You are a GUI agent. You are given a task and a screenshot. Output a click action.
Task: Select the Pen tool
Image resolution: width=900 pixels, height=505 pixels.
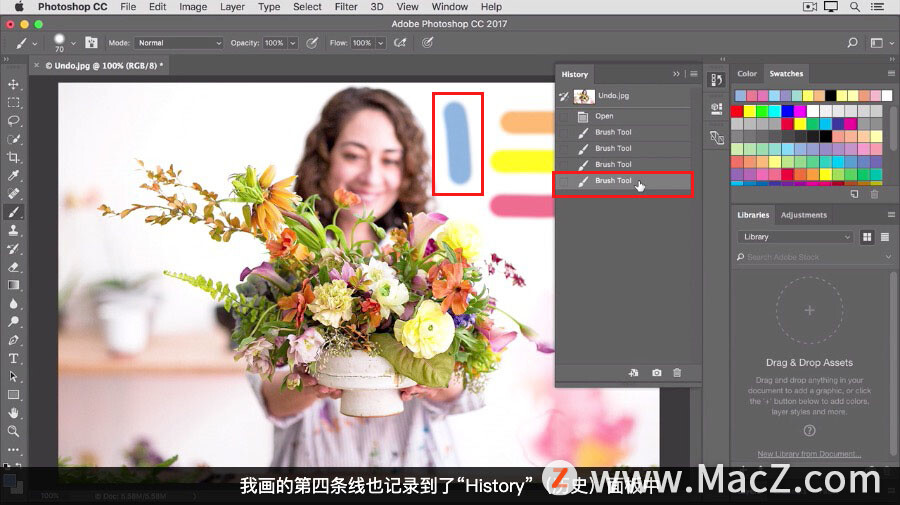(13, 340)
